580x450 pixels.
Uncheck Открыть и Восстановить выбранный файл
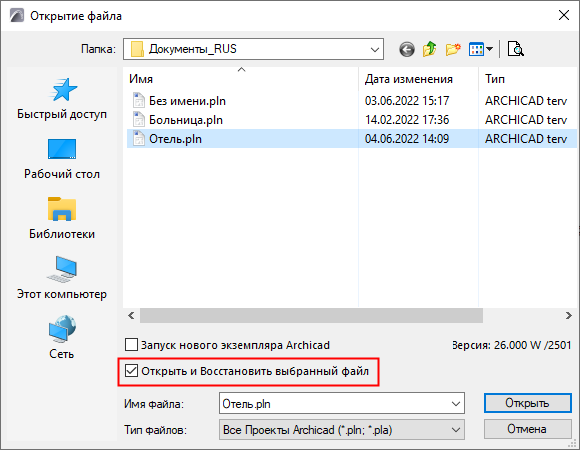[131, 371]
